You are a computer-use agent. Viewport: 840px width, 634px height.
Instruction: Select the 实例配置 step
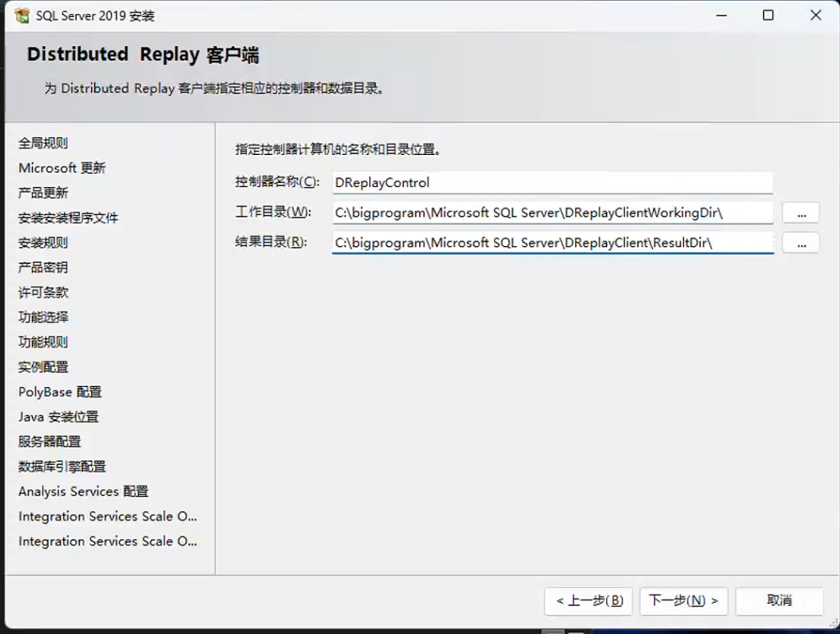point(43,367)
